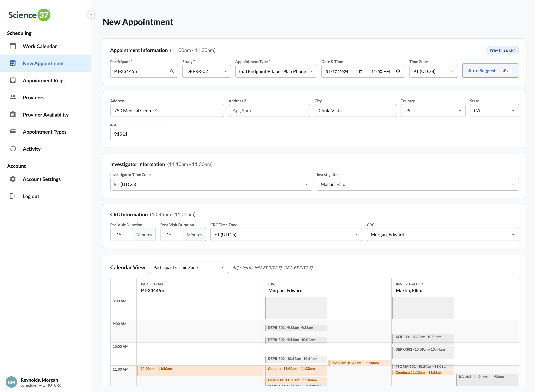Click the Provider Availability clipboard icon
535x392 pixels.
pyautogui.click(x=13, y=114)
